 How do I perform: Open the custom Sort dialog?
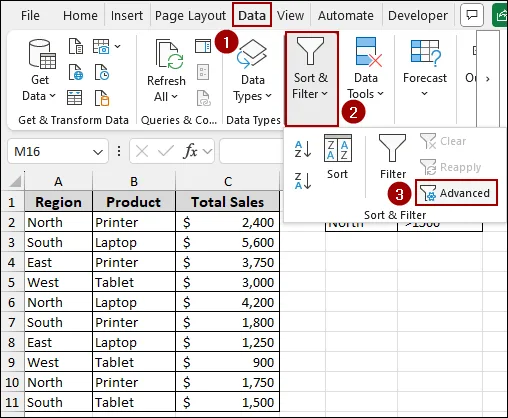point(337,157)
